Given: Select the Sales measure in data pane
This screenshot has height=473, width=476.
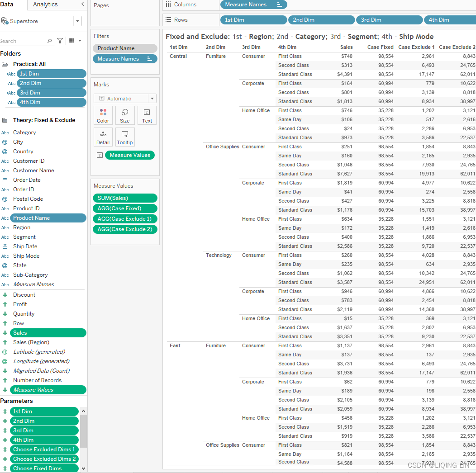Looking at the screenshot, I should [48, 333].
